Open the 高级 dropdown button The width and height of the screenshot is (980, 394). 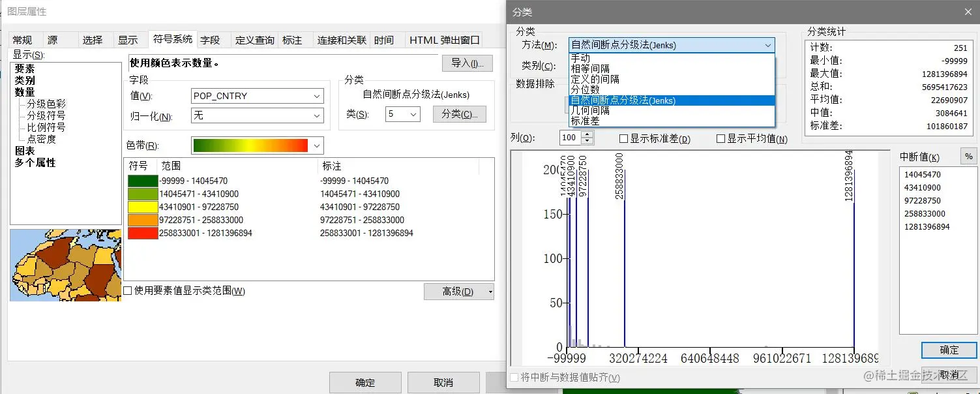point(459,292)
